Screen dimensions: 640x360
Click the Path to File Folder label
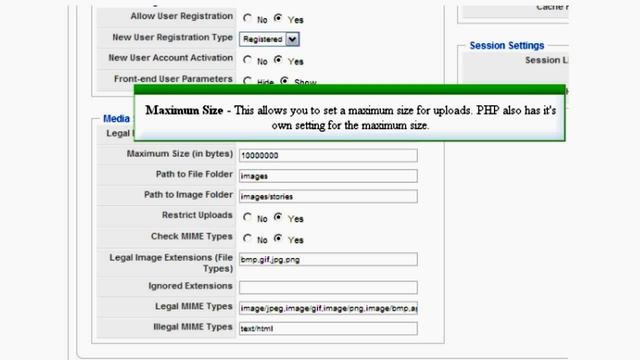[194, 174]
